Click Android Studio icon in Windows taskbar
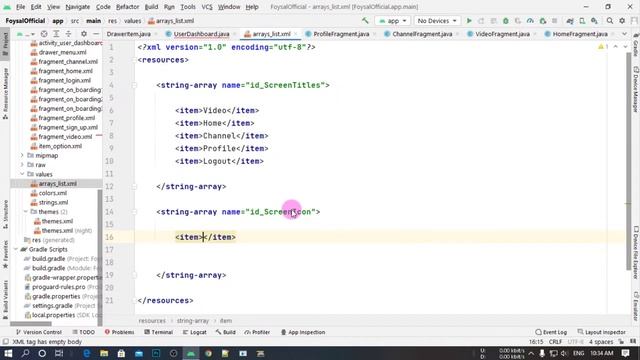Image resolution: width=640 pixels, height=360 pixels. coord(191,353)
